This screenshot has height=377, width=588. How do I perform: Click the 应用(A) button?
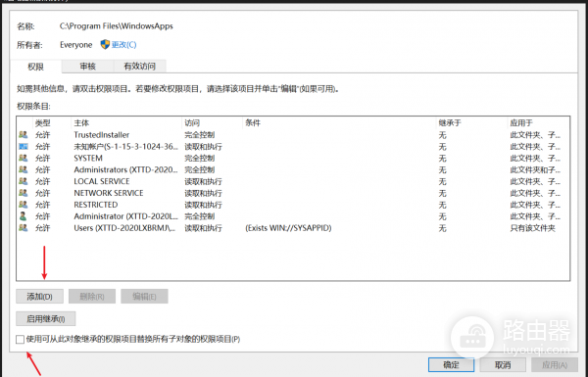click(x=555, y=364)
